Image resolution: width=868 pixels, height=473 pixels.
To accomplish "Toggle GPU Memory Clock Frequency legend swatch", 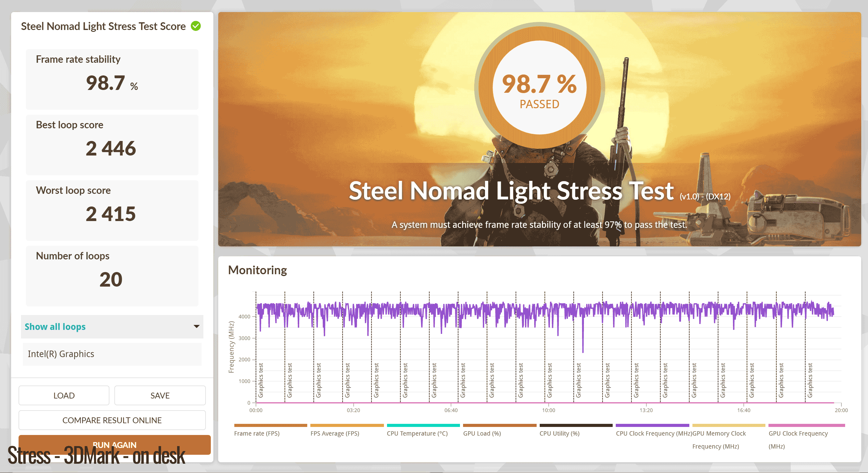I will 729,425.
